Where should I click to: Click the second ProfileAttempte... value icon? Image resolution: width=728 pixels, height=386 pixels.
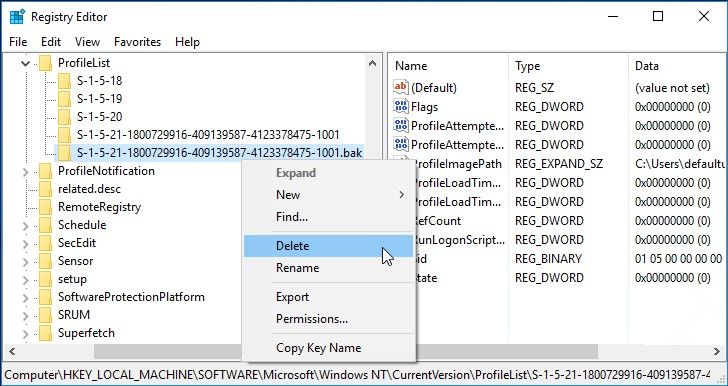point(401,144)
